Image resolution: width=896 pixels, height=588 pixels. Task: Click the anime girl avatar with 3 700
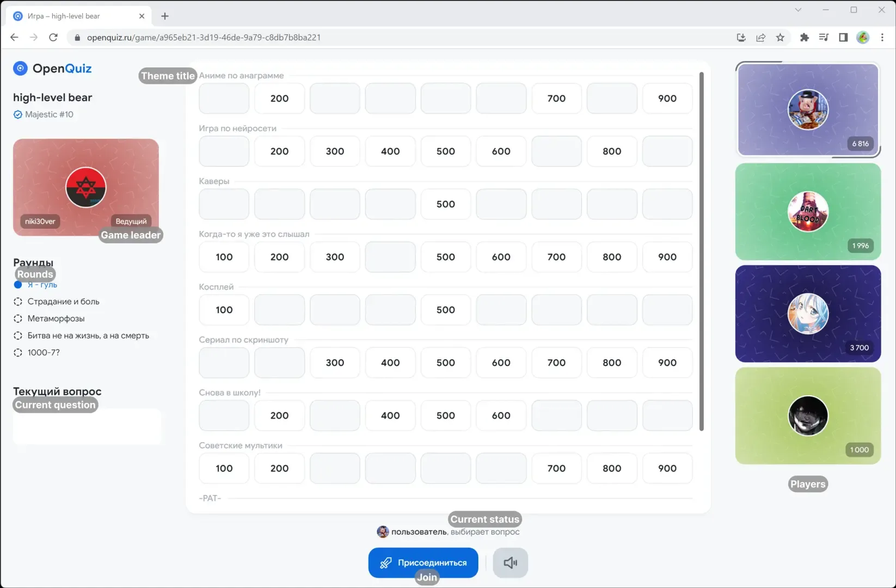point(808,314)
